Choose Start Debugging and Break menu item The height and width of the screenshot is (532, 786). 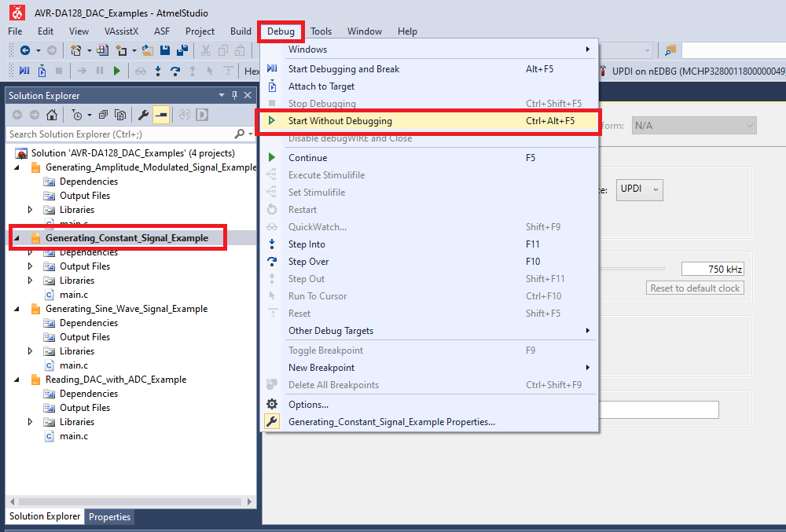429,68
